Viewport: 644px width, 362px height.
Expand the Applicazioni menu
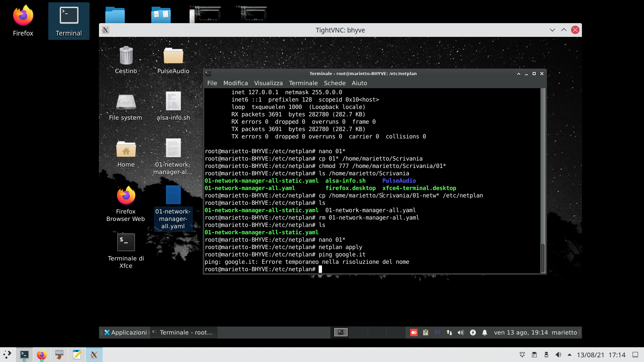(125, 333)
